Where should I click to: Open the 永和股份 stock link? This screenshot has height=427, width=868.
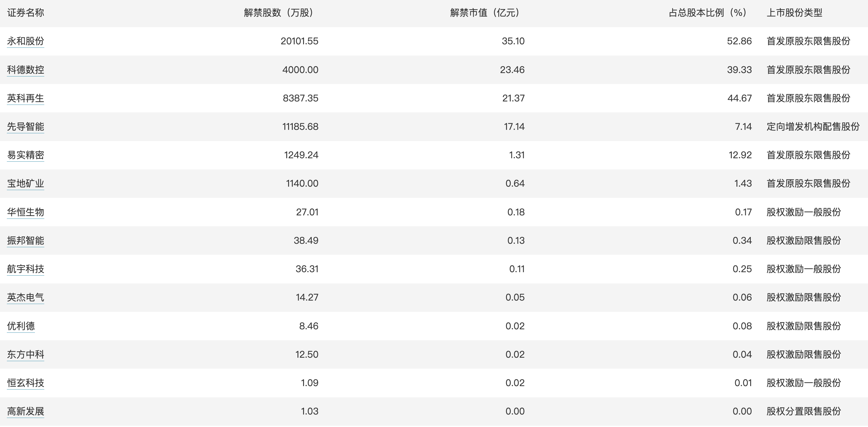(x=26, y=41)
